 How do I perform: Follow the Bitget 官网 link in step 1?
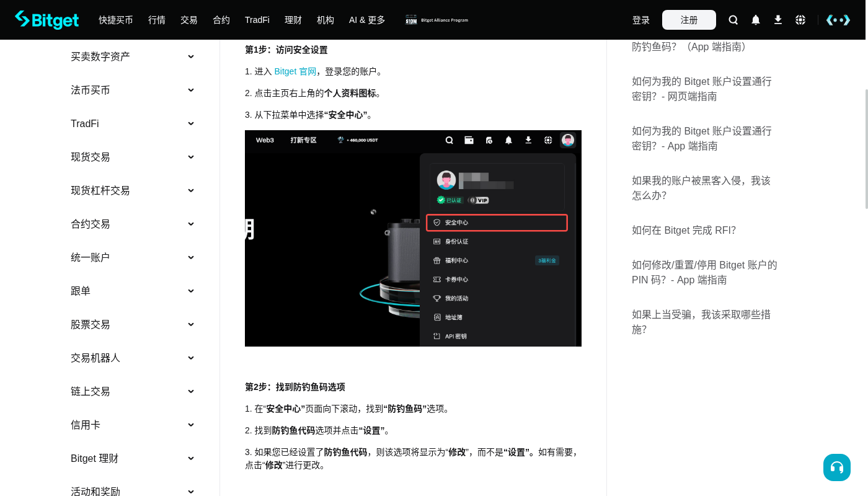(295, 71)
